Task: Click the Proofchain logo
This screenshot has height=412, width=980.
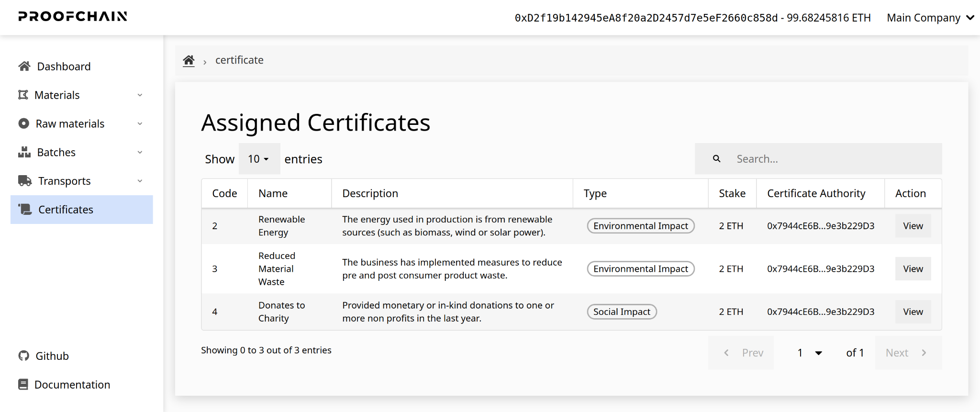Action: [x=73, y=17]
